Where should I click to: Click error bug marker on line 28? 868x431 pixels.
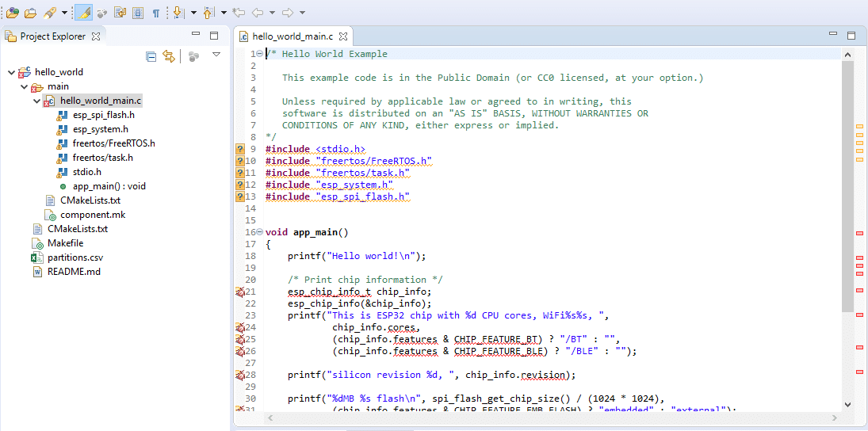click(239, 375)
